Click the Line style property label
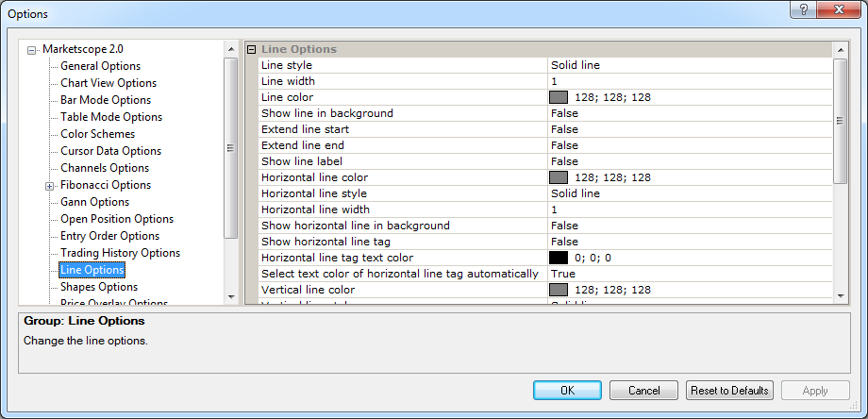 (287, 65)
